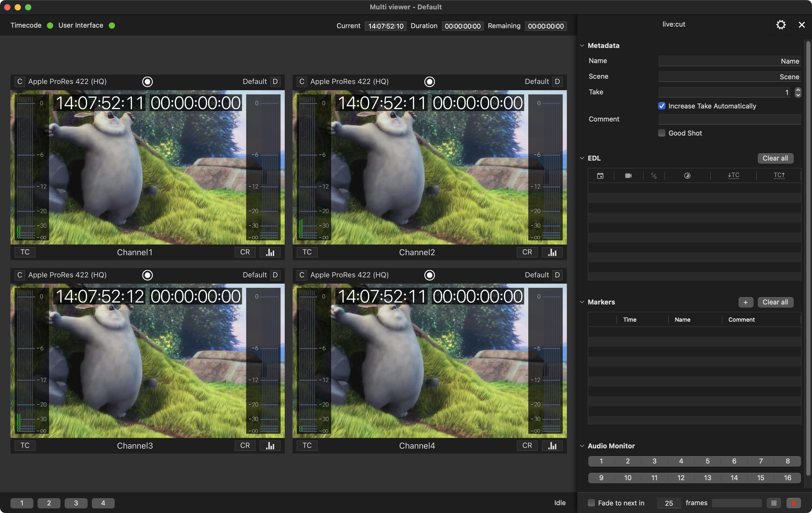Select audio monitor channel 9
Screen dimensions: 812x513
tap(601, 478)
